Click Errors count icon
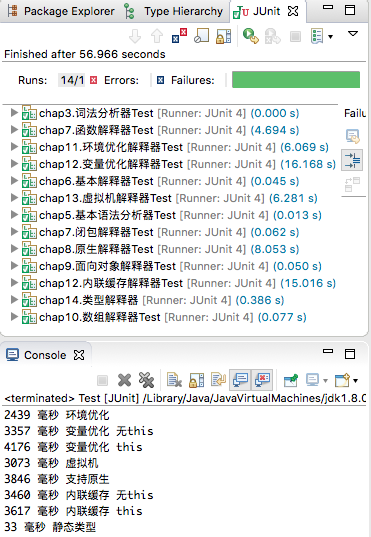 [94, 80]
